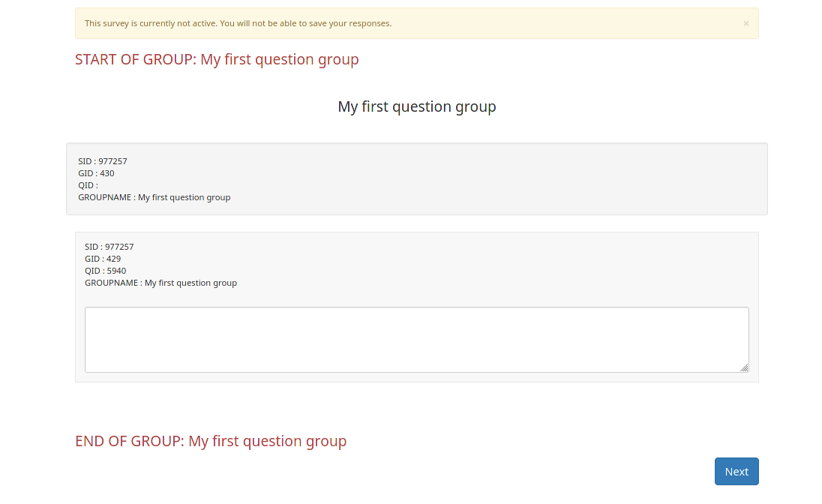
Task: Click the empty QID line in the group description
Action: [x=88, y=185]
